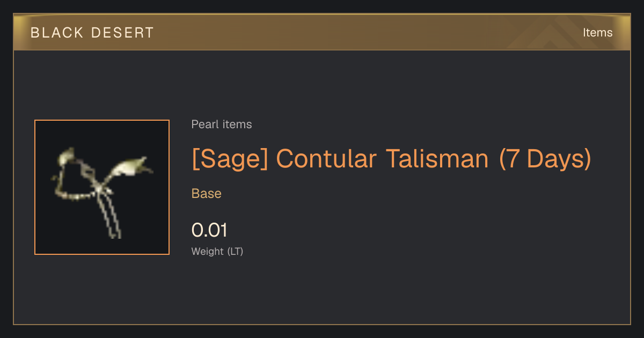Click the word Talisman in the title
This screenshot has width=644, height=338.
click(x=437, y=158)
